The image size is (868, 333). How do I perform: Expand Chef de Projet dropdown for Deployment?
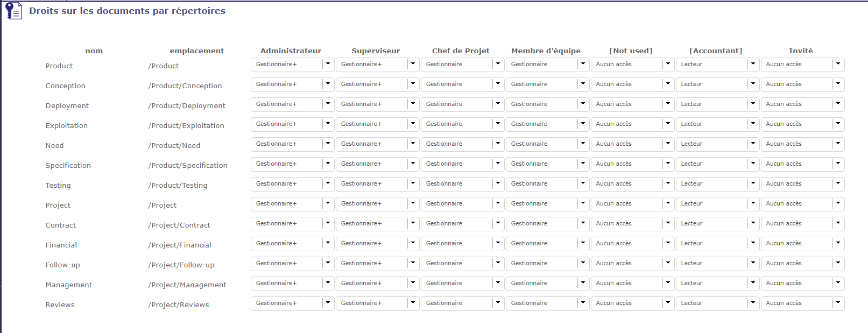click(x=462, y=104)
